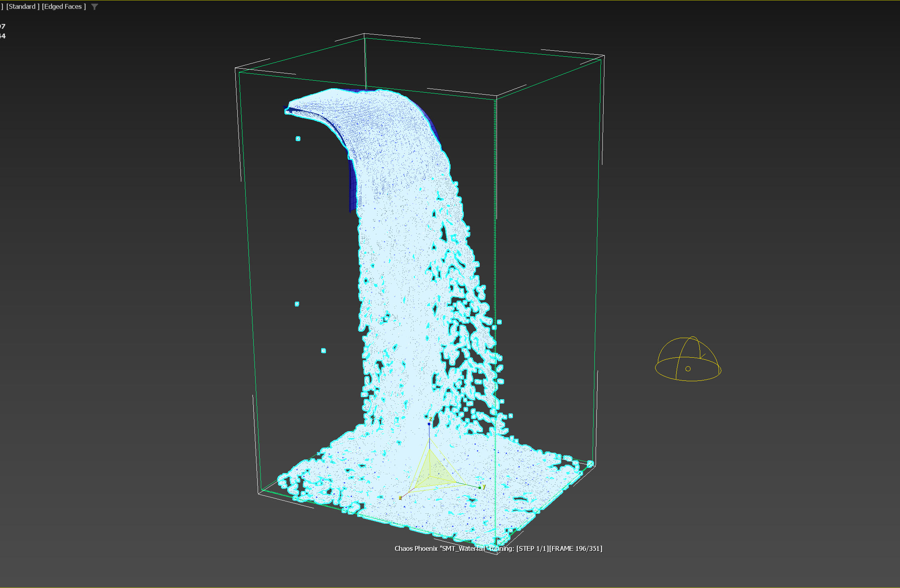900x588 pixels.
Task: Open the viewport filter funnel icon
Action: pyautogui.click(x=95, y=7)
